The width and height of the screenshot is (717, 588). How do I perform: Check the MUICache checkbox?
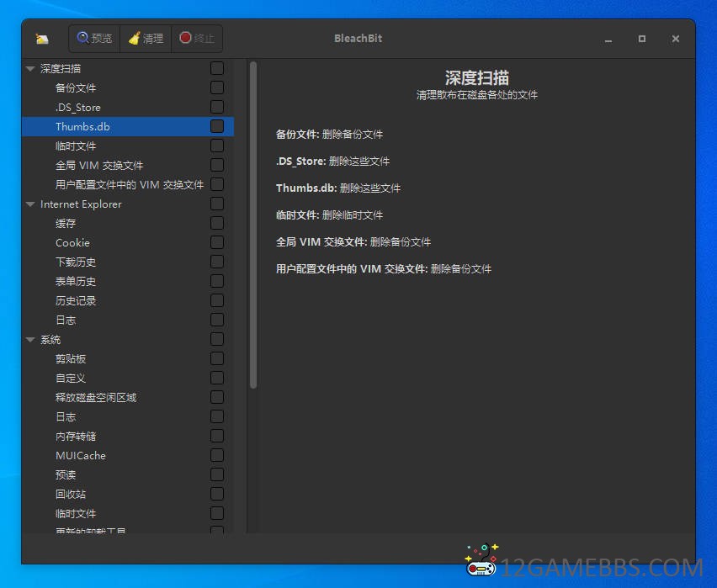click(217, 455)
